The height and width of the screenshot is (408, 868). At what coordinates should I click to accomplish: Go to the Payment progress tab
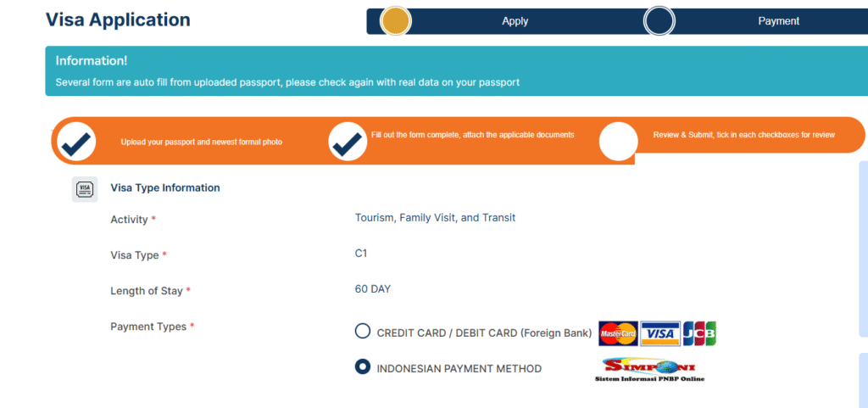point(778,21)
